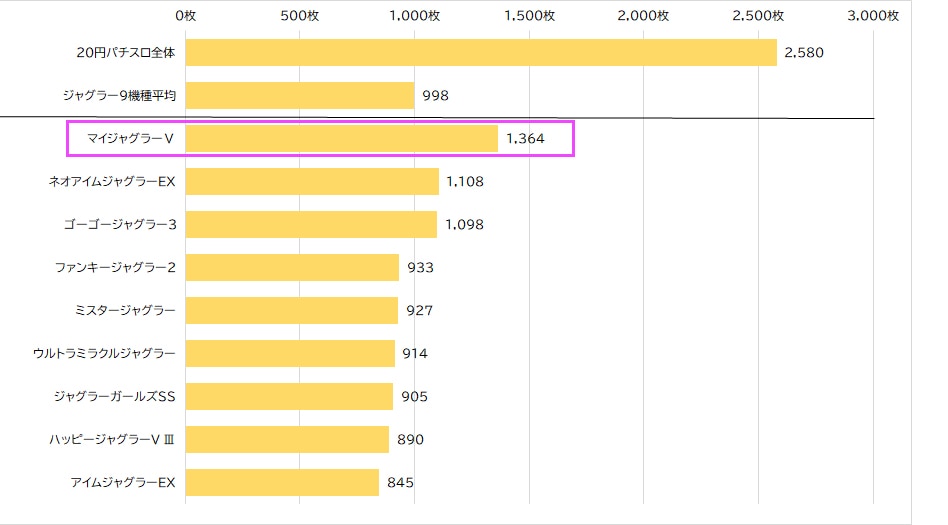Click the 2,580 value label
Screen dimensions: 948x525
click(804, 53)
